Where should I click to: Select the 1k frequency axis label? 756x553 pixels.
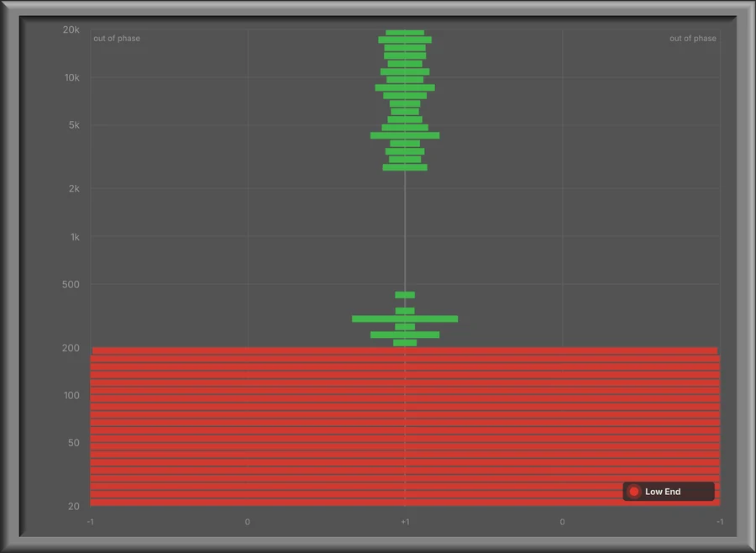coord(75,237)
